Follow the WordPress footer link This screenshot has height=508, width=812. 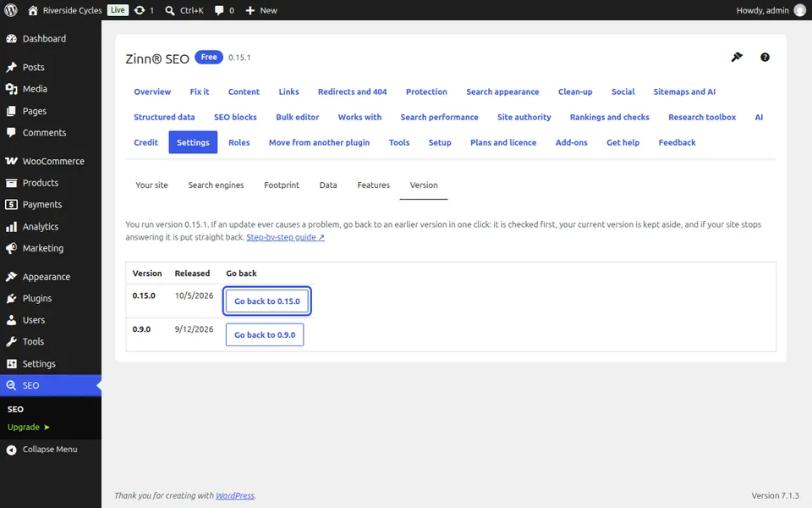pyautogui.click(x=235, y=495)
